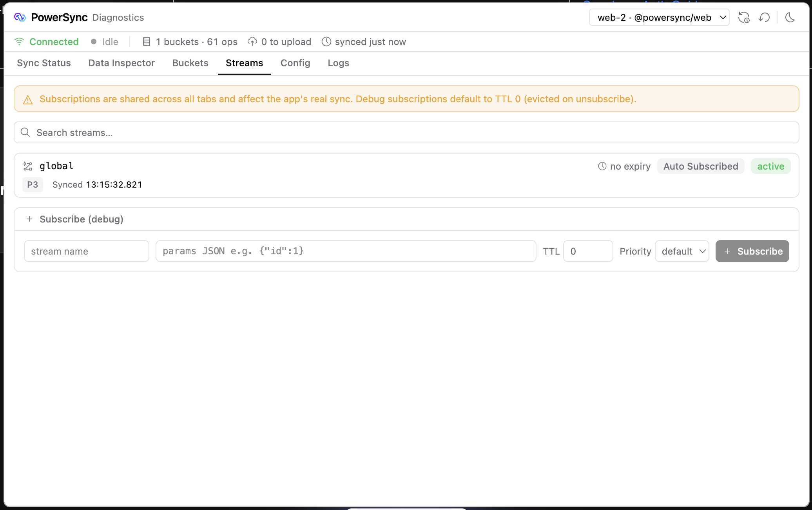The width and height of the screenshot is (812, 510).
Task: Click the no expiry clock icon
Action: click(602, 166)
